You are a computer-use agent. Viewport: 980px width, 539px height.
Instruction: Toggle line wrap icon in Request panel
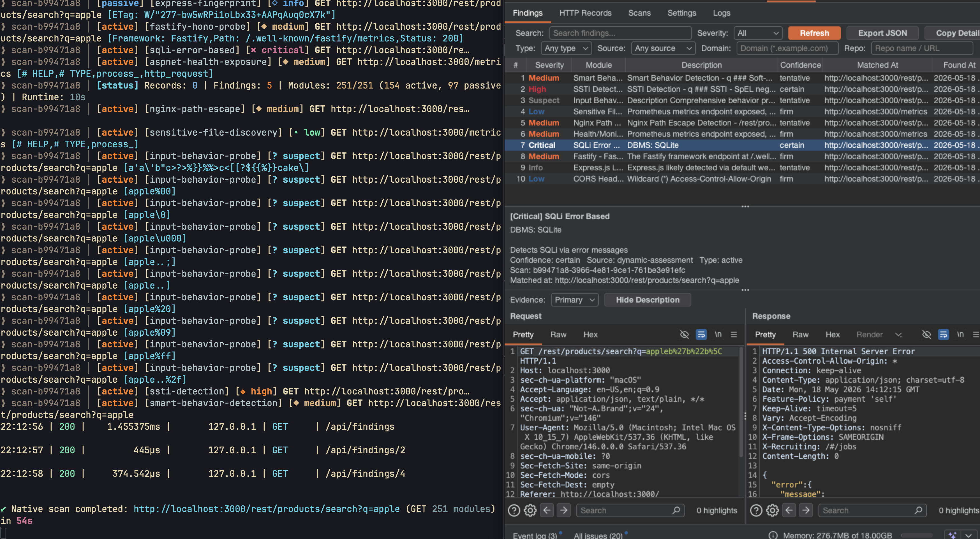(701, 334)
